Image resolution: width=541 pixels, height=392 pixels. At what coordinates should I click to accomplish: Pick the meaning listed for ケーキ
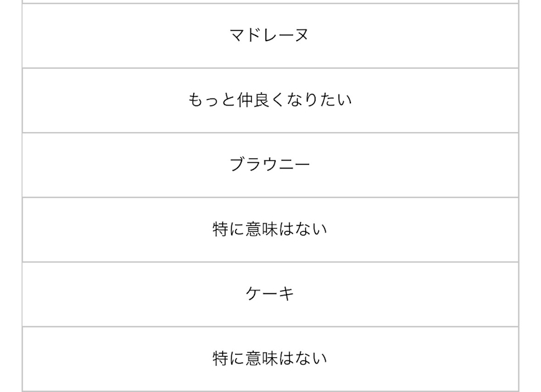270,359
